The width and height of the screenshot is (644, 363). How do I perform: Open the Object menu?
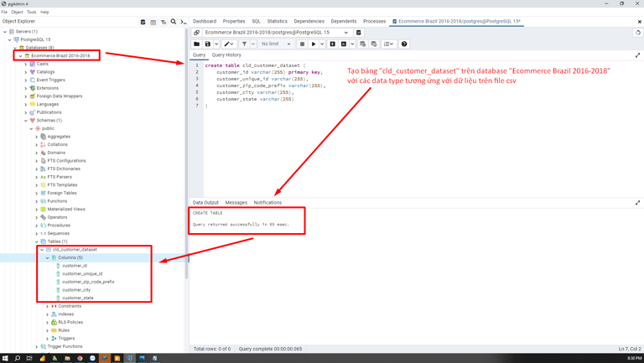(17, 13)
